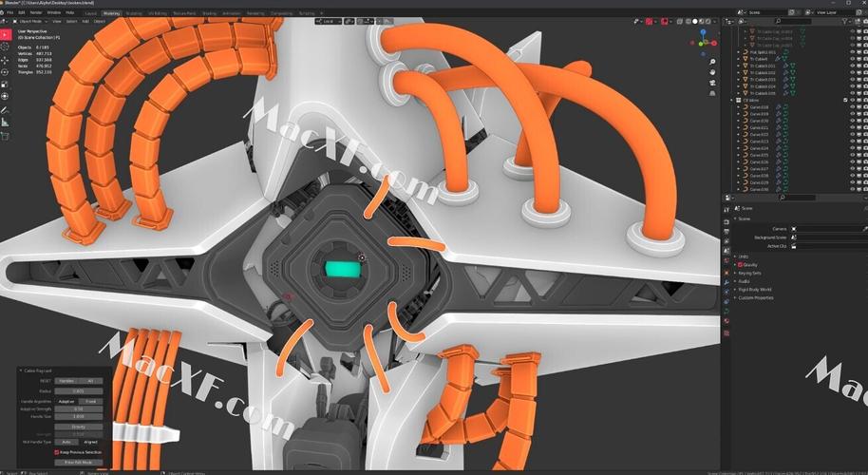Viewport: 868px width, 475px height.
Task: Select the Measure ruler tool
Action: coord(5,123)
